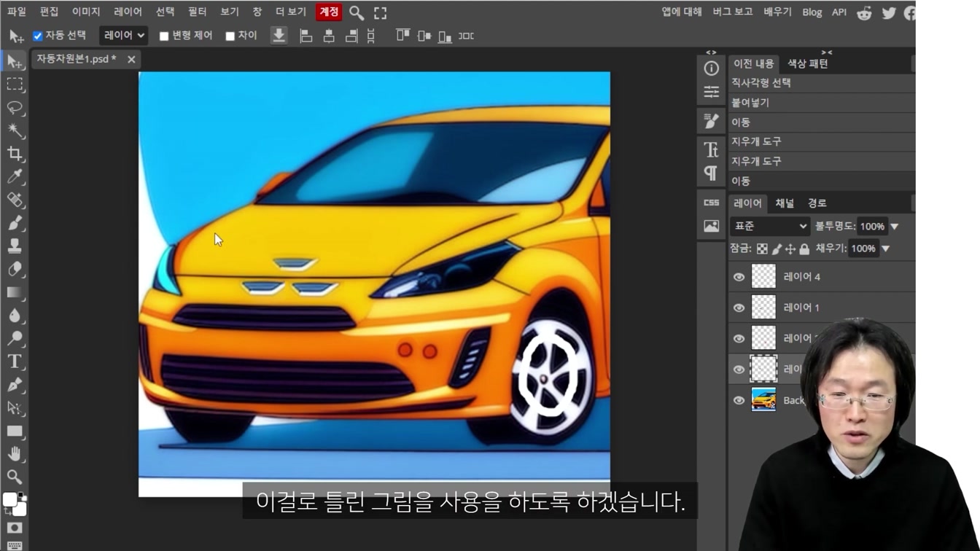The image size is (980, 551).
Task: Open the Blog link
Action: [812, 12]
